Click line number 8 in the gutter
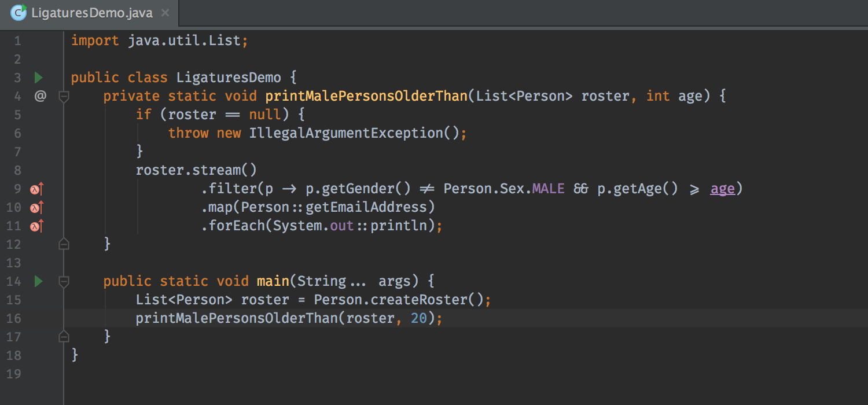 click(17, 170)
